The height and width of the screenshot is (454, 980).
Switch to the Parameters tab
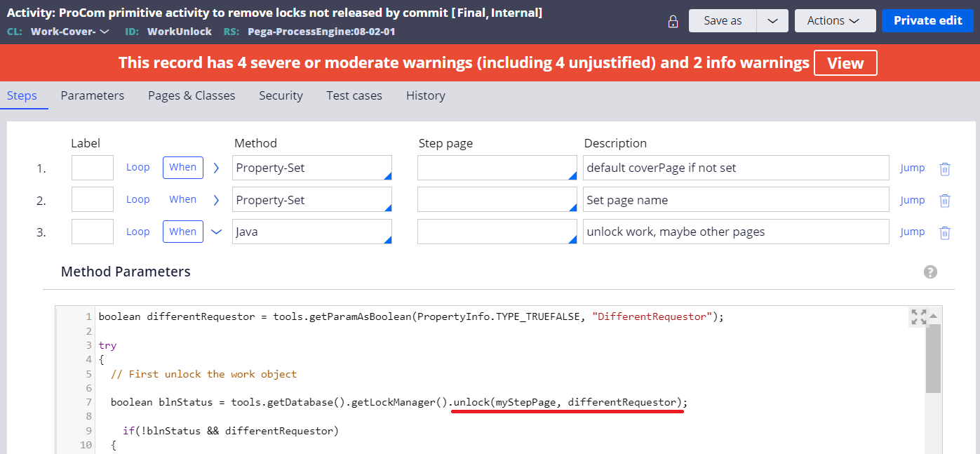[x=93, y=95]
